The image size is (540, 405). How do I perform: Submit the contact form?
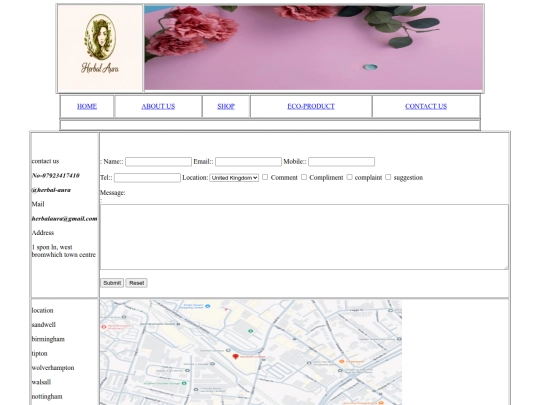tap(112, 283)
